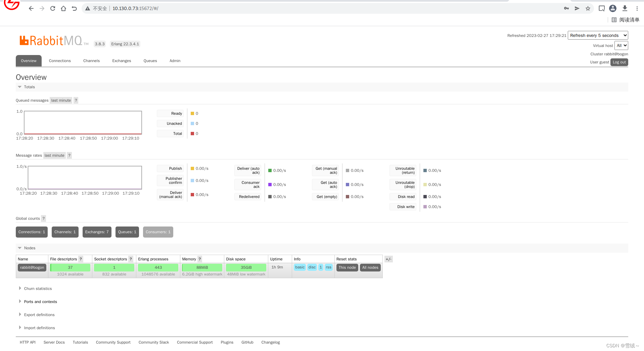Image resolution: width=644 pixels, height=351 pixels.
Task: Open help for Socket descriptors column
Action: click(131, 259)
